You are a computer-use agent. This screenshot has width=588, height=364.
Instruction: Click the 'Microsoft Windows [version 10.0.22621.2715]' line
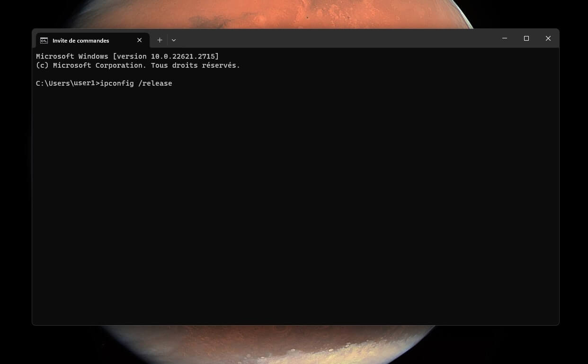tap(127, 56)
